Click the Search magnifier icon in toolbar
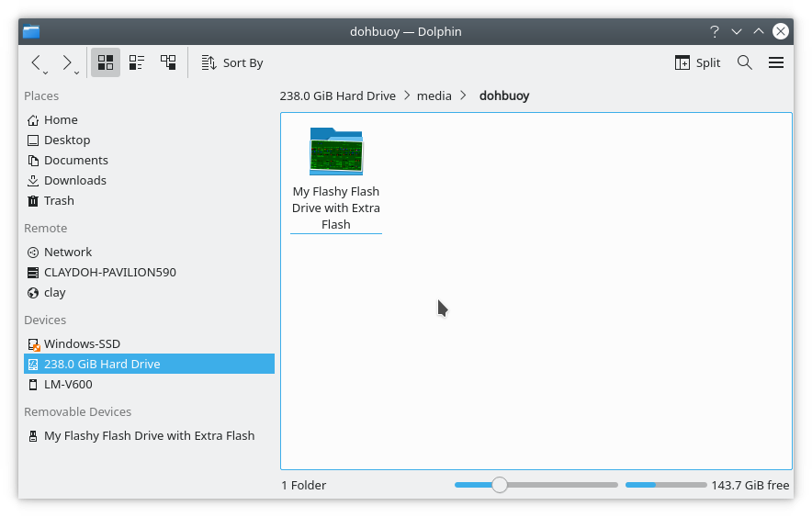The height and width of the screenshot is (517, 812). 745,62
